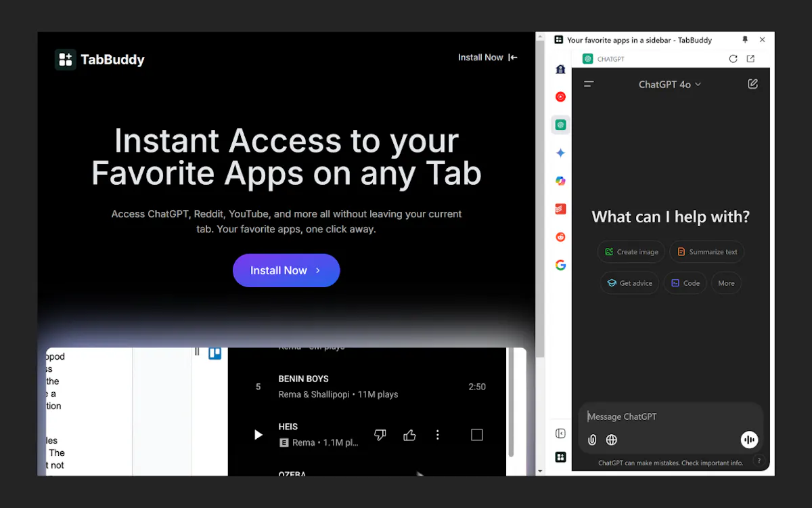
Task: Start voice mode with the waveform button
Action: pyautogui.click(x=749, y=440)
